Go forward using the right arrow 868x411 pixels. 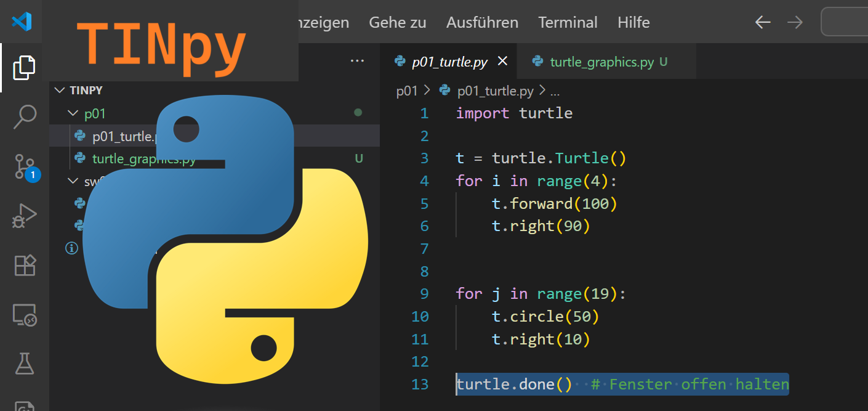tap(795, 23)
